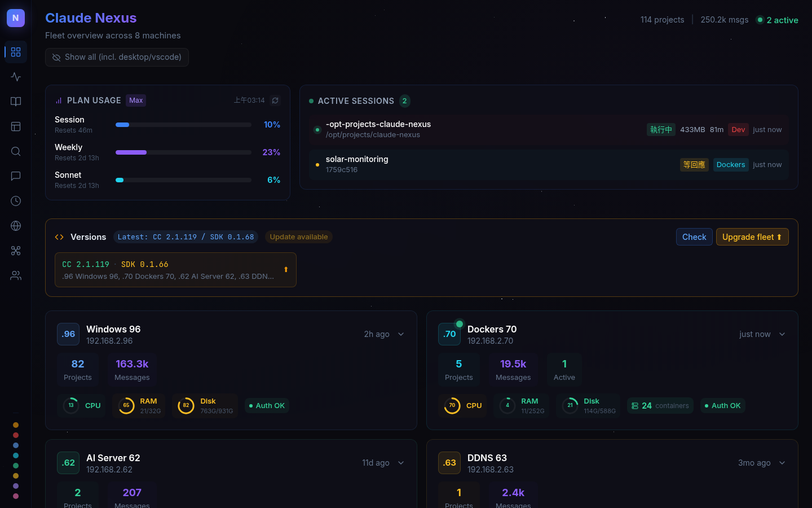812x508 pixels.
Task: Click the .70 badge of Dockers 70
Action: tap(449, 334)
